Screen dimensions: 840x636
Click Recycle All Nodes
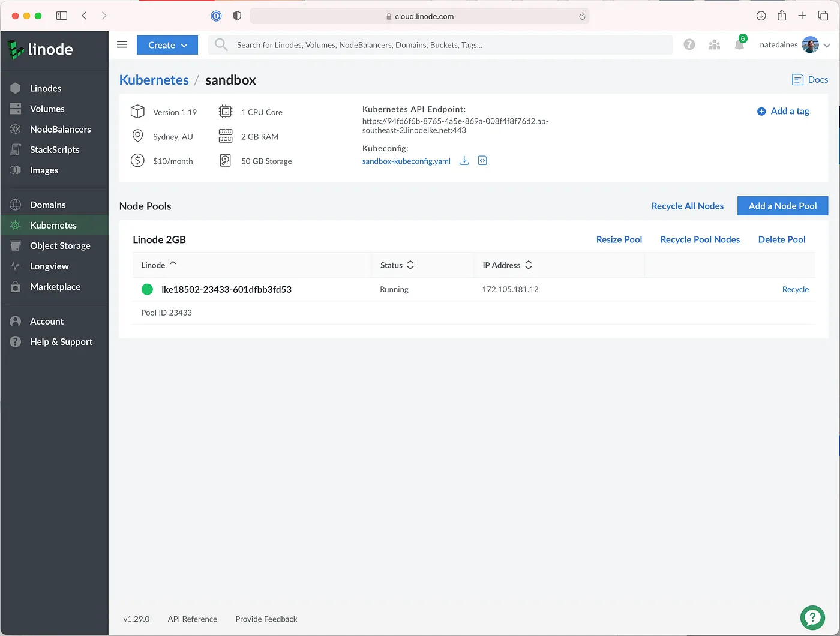click(688, 206)
